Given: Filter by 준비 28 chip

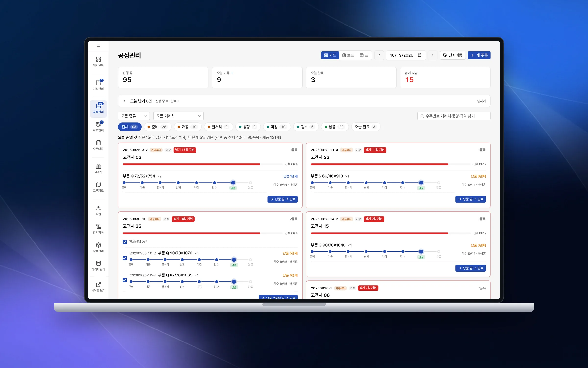Looking at the screenshot, I should [157, 127].
